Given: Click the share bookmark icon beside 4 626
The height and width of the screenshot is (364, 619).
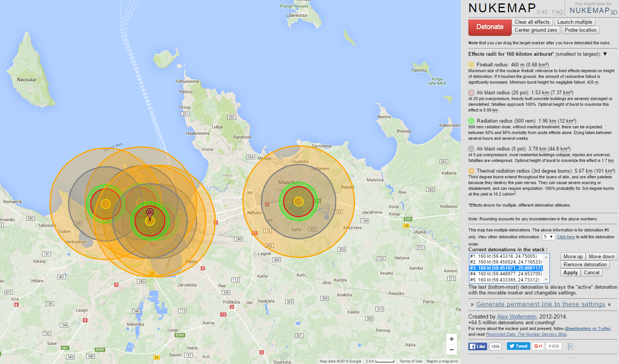Looking at the screenshot, I should tap(570, 346).
